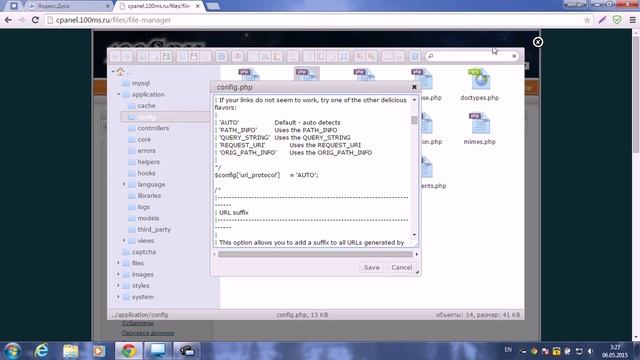Clear the file manager search box
Image resolution: width=640 pixels, height=360 pixels.
514,56
